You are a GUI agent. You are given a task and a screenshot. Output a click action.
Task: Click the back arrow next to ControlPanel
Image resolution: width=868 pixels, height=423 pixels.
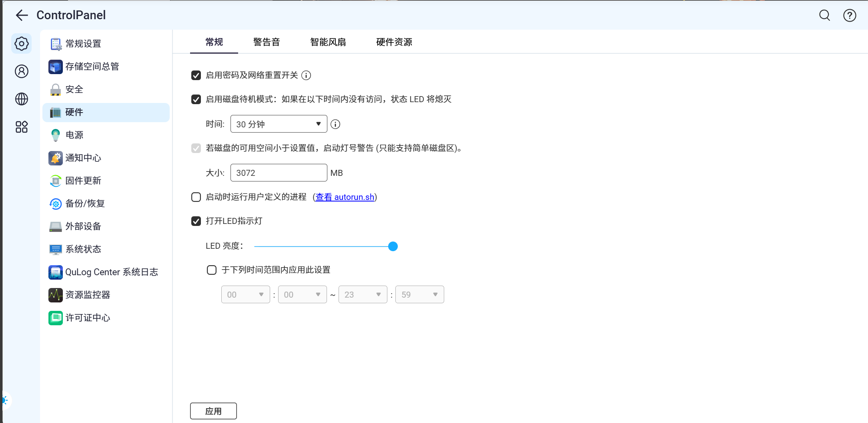pos(22,15)
